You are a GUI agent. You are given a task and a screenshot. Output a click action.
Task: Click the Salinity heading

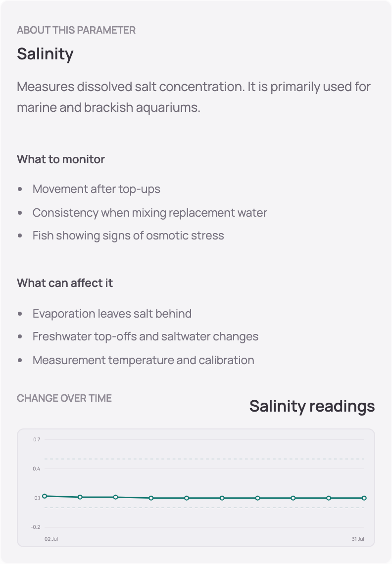pos(45,54)
